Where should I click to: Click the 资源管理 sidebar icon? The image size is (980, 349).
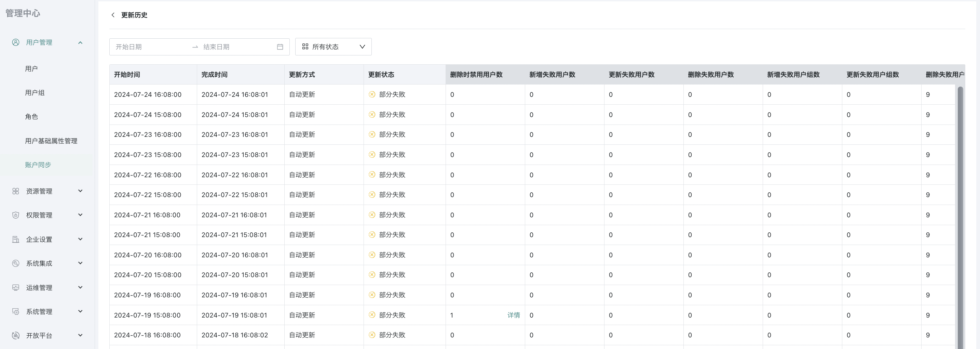(x=16, y=191)
